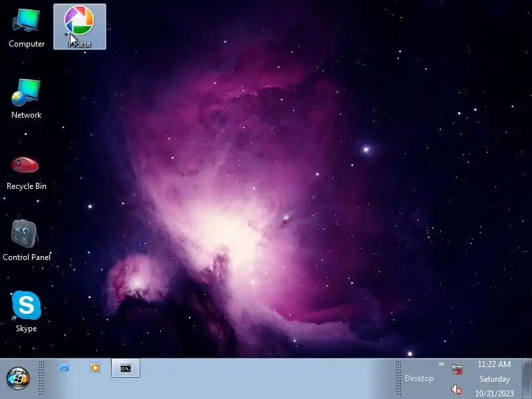532x399 pixels.
Task: Open the clock showing 11:22 AM
Action: [x=494, y=364]
